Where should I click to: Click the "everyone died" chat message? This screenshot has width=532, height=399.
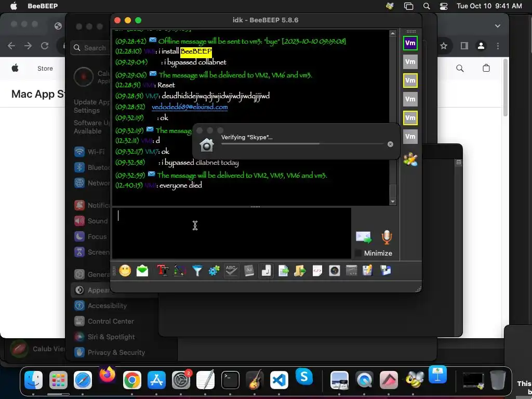[180, 185]
